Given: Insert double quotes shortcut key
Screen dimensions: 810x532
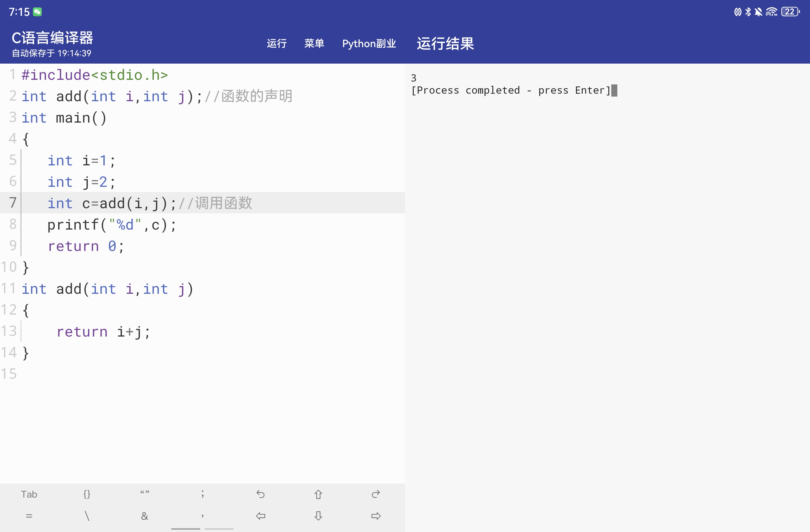Looking at the screenshot, I should pos(145,494).
